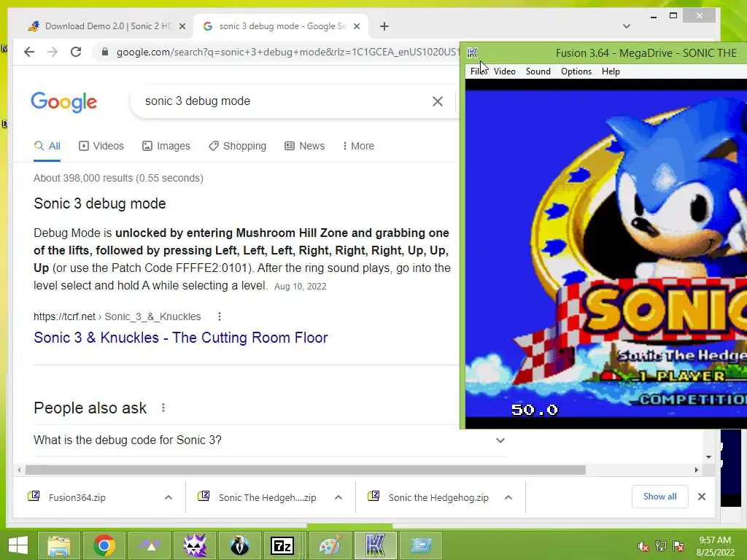Open Fusion's Options menu
Image resolution: width=747 pixels, height=560 pixels.
pyautogui.click(x=576, y=71)
